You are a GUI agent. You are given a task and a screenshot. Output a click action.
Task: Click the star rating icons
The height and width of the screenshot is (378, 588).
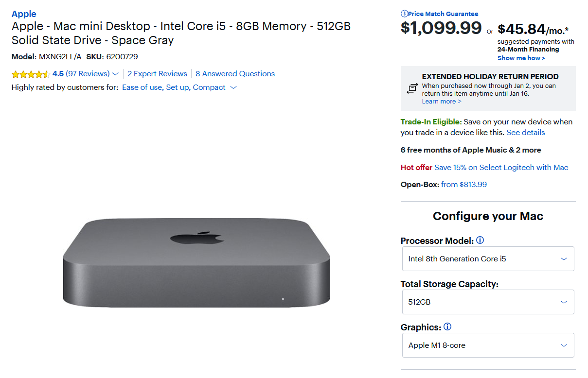pos(31,74)
